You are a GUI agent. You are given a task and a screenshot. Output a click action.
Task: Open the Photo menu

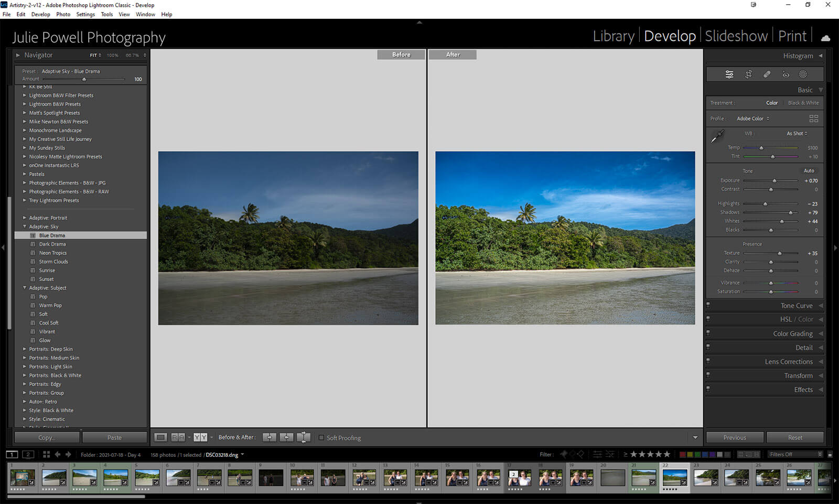tap(63, 15)
